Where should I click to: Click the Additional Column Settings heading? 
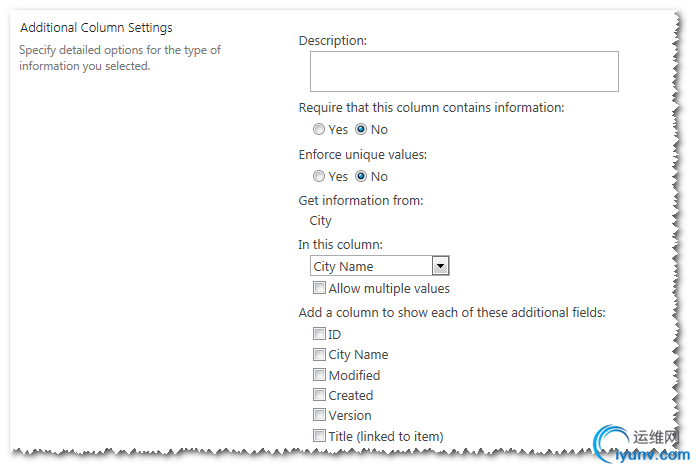96,28
